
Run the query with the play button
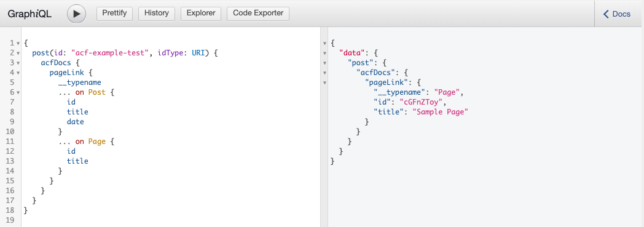76,14
